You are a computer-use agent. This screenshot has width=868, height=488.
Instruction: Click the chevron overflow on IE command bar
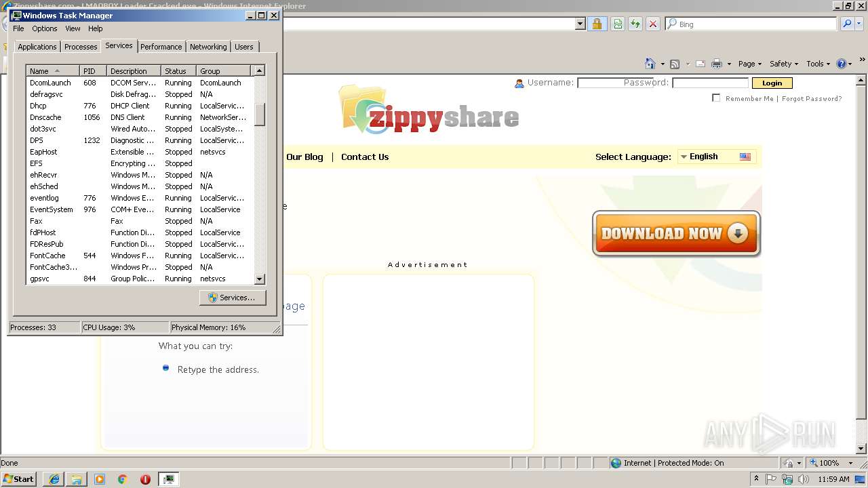click(863, 60)
